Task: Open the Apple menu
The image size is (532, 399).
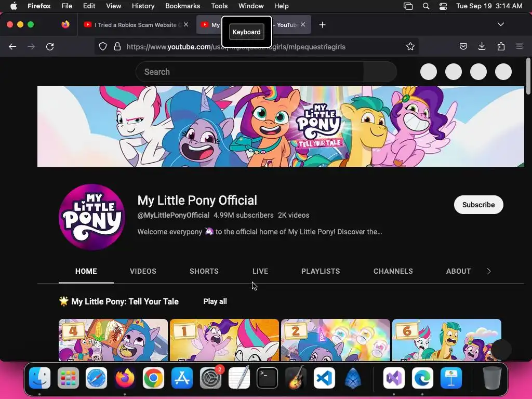Action: pos(13,6)
